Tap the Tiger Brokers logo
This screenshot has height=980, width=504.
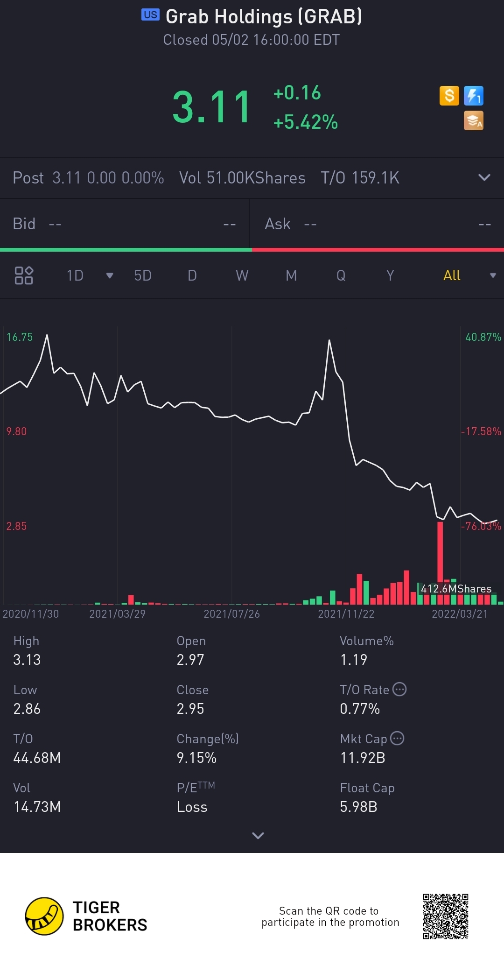[86, 916]
